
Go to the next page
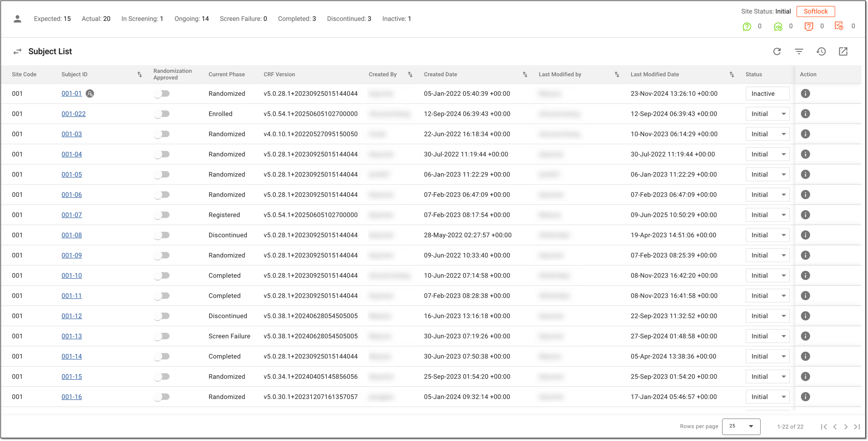[x=846, y=427]
